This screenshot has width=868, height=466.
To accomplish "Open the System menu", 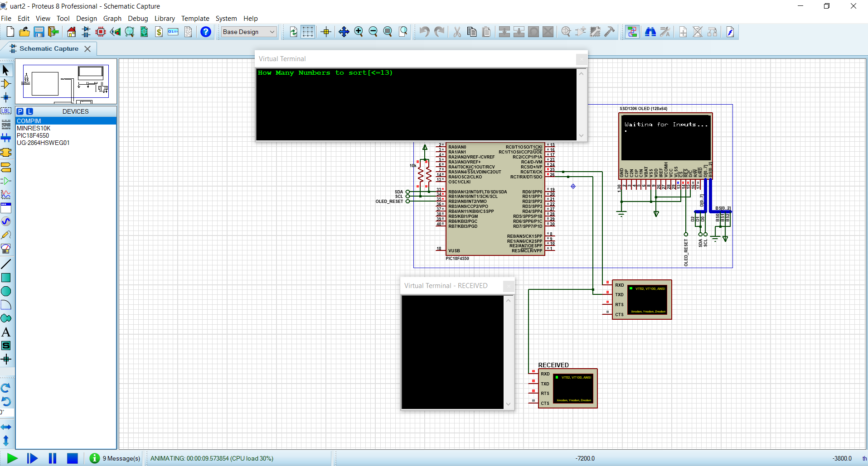I will 226,19.
